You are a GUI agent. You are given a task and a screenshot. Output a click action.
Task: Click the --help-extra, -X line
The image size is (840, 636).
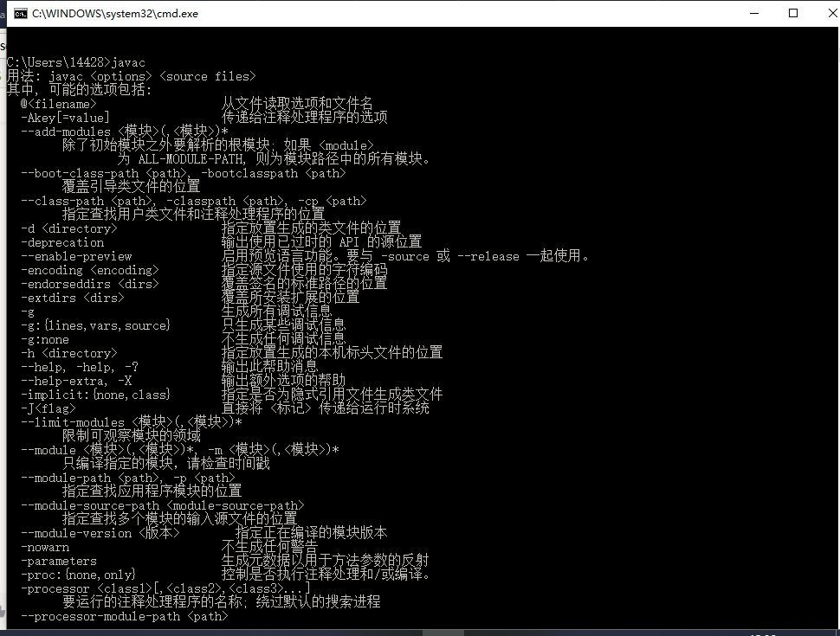[x=76, y=382]
